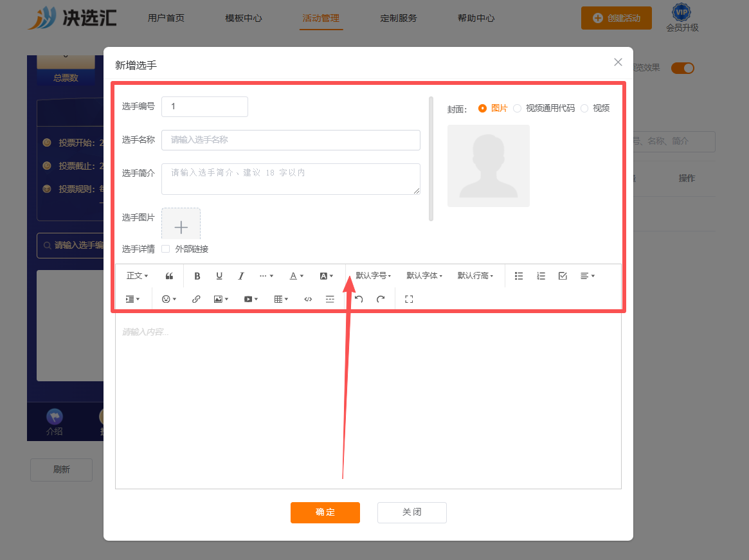
Task: Open more text styles menu
Action: tap(266, 276)
